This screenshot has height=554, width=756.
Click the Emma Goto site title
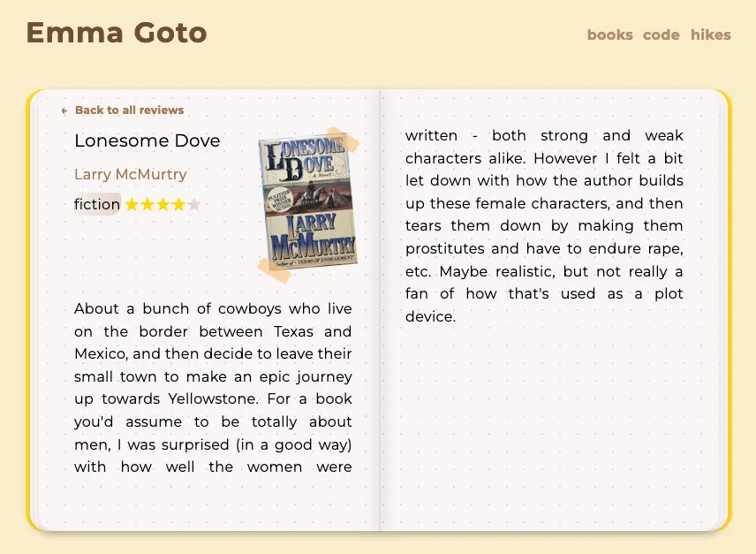pyautogui.click(x=117, y=33)
